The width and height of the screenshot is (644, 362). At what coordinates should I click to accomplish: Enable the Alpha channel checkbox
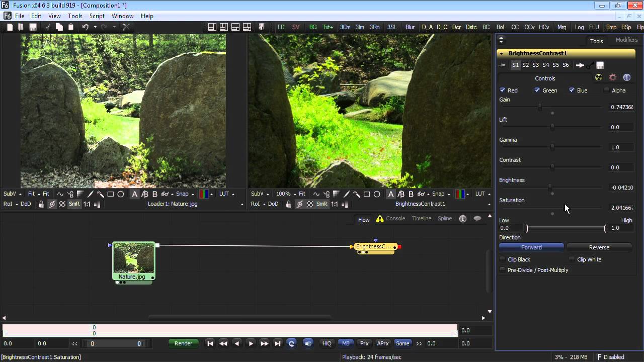606,90
